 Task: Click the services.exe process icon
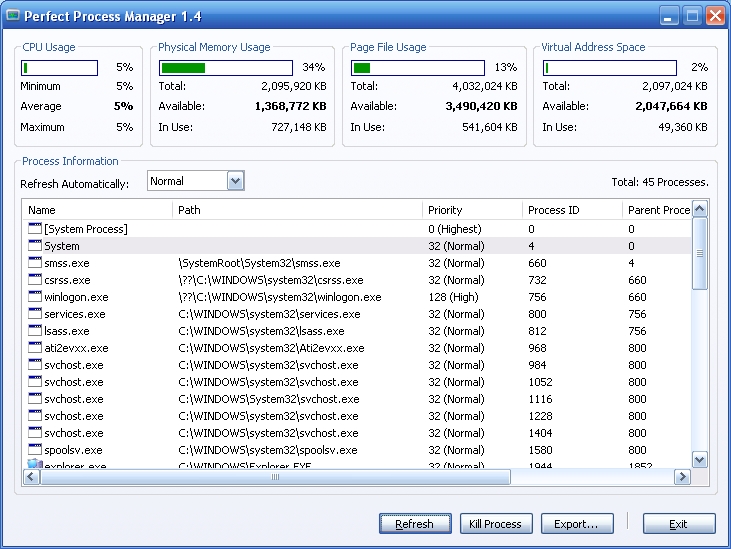click(35, 314)
